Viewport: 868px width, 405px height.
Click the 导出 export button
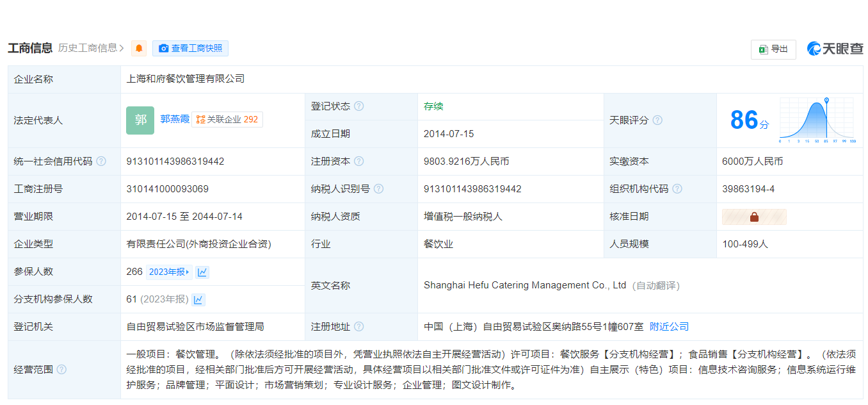(x=773, y=49)
